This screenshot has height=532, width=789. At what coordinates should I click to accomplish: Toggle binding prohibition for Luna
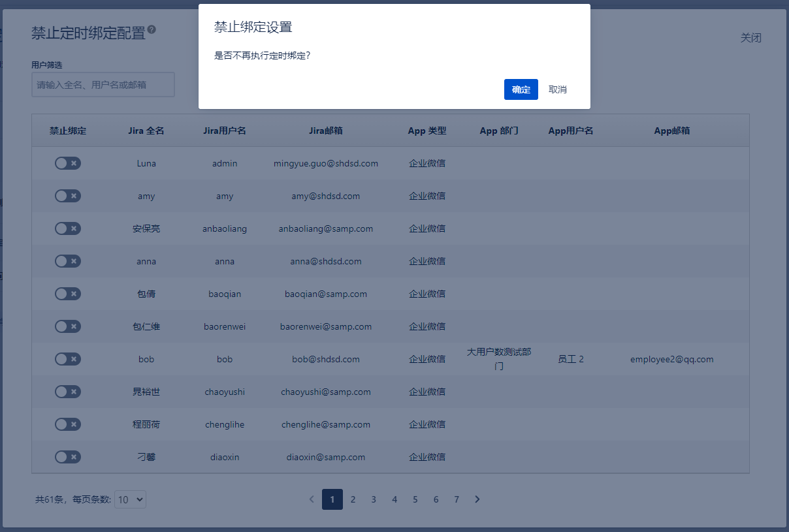click(68, 163)
